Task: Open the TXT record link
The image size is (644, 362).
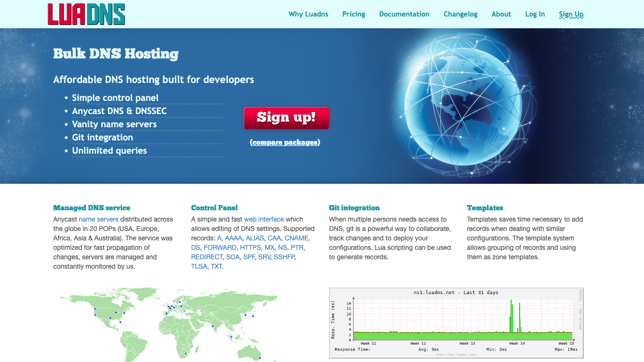Action: pos(216,266)
